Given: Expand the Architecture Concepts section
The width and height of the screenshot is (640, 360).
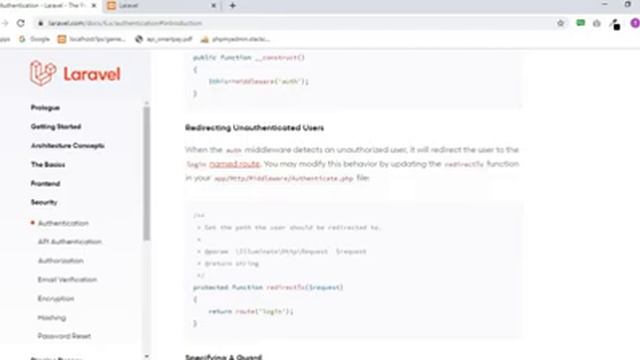Looking at the screenshot, I should 68,146.
